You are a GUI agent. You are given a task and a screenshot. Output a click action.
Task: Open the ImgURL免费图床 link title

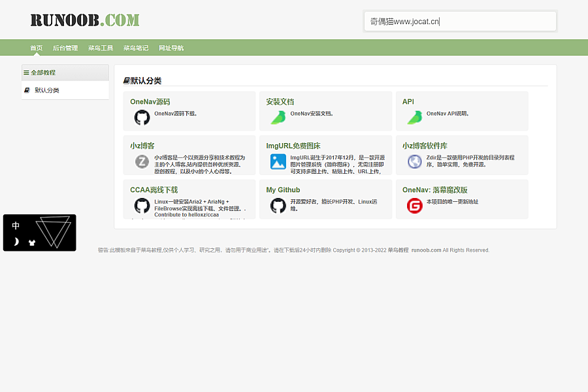point(293,146)
